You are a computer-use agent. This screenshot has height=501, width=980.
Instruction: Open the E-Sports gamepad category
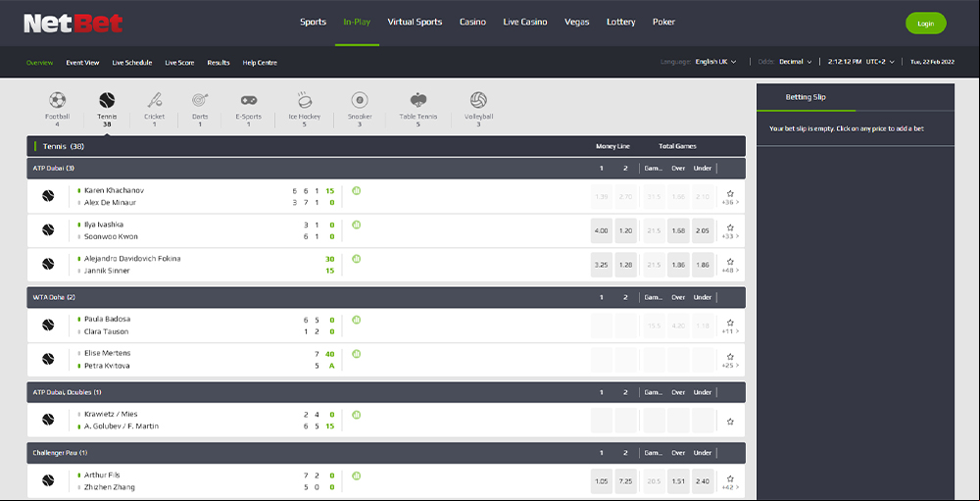pyautogui.click(x=249, y=100)
